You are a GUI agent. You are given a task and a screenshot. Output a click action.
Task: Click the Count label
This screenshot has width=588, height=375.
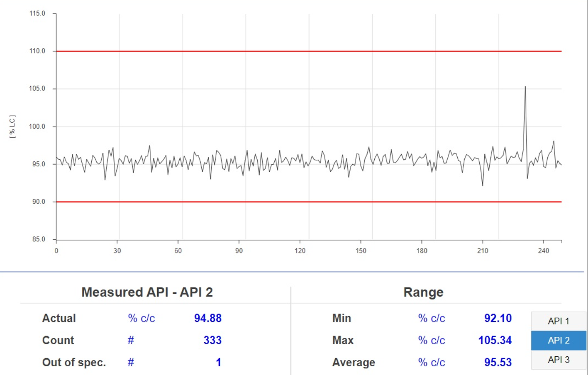(x=58, y=340)
